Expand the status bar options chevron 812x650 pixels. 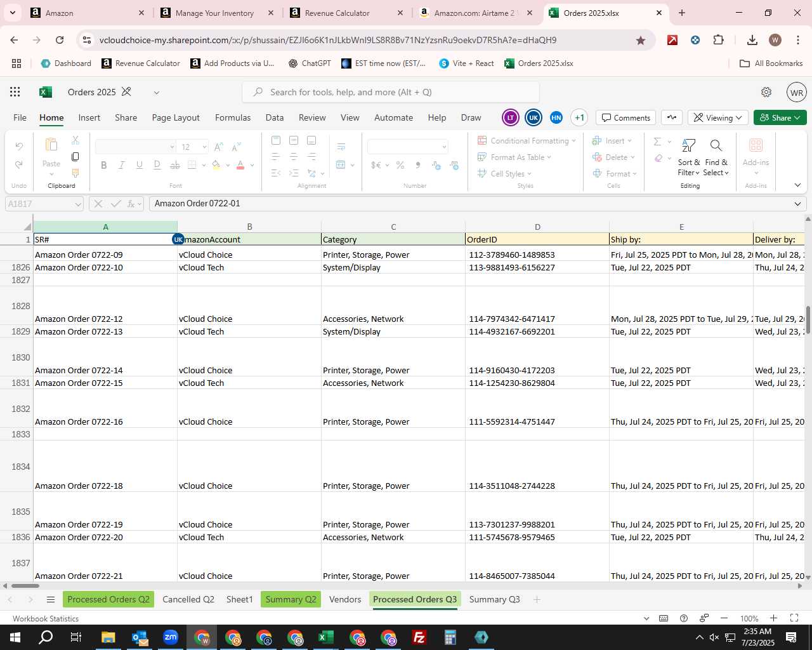pyautogui.click(x=646, y=618)
